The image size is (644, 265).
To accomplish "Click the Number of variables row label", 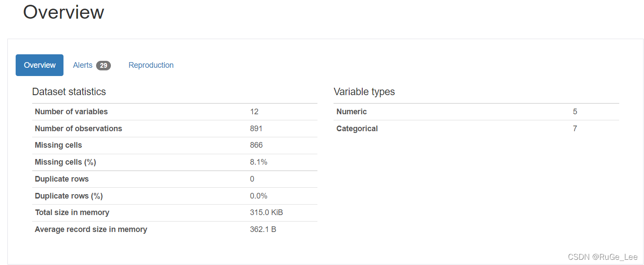I will click(71, 112).
